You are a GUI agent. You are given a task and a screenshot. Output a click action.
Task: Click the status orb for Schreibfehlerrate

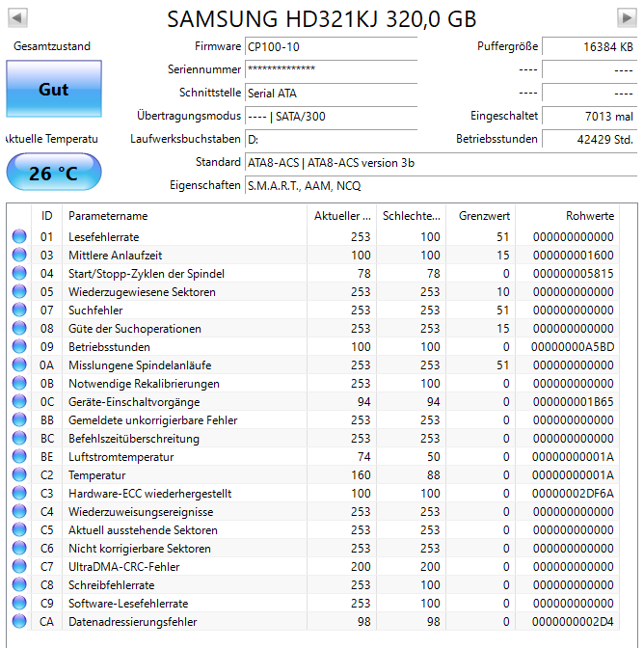click(x=19, y=584)
